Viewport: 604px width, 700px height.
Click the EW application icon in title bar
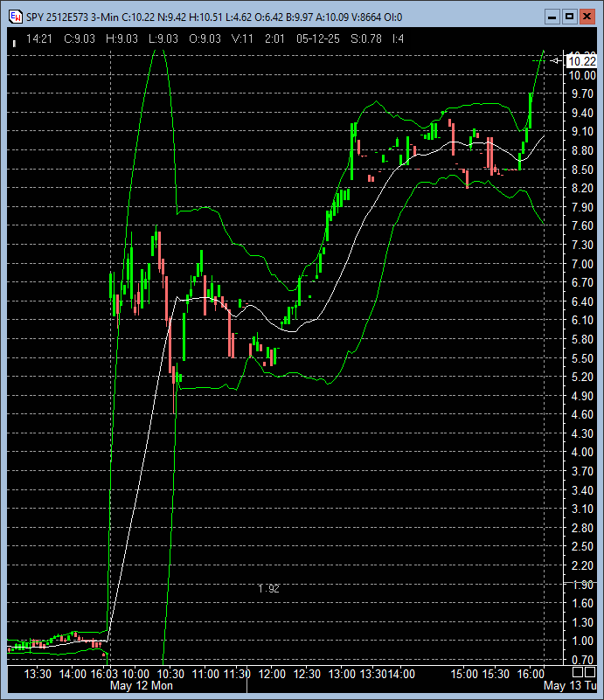[x=15, y=17]
